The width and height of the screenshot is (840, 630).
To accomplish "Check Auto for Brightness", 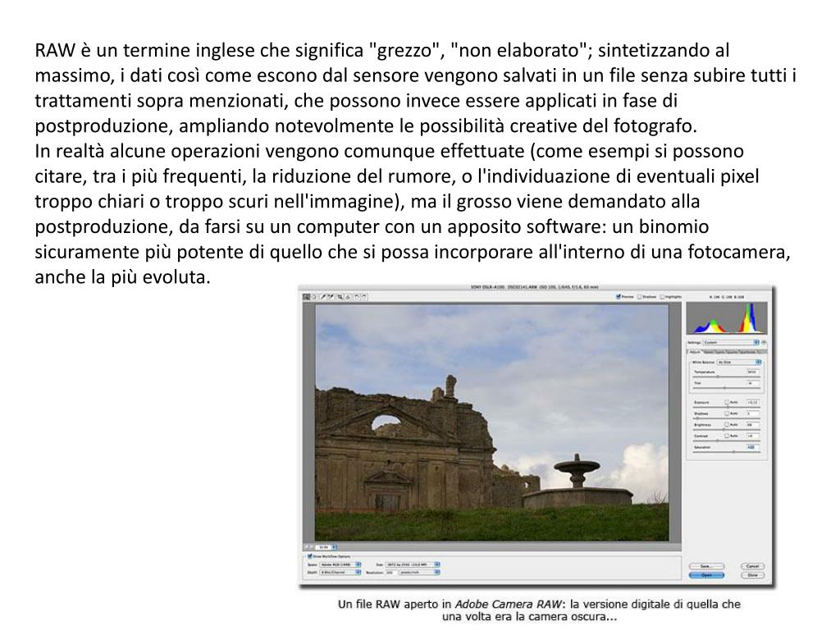I will pyautogui.click(x=727, y=425).
